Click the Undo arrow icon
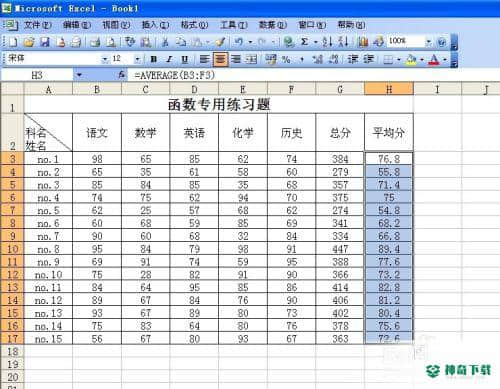This screenshot has height=389, width=500. click(x=238, y=42)
